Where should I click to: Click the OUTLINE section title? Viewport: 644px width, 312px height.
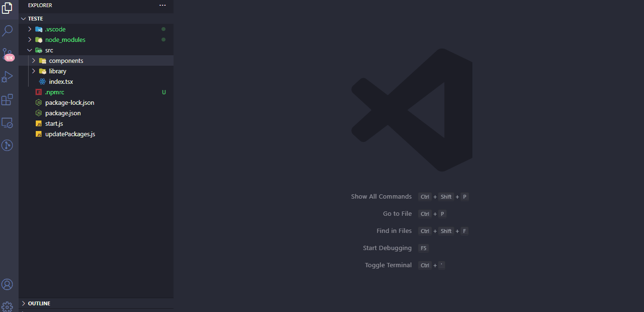[x=39, y=303]
